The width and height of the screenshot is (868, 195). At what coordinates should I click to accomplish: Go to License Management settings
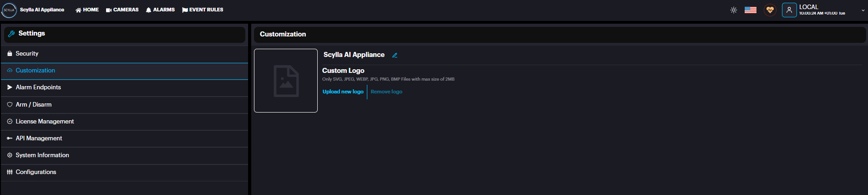[x=45, y=122]
